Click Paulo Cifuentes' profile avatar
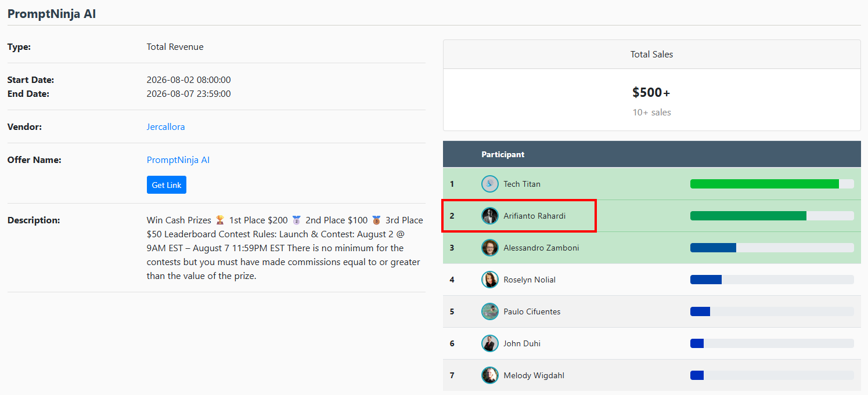This screenshot has height=395, width=868. click(x=490, y=311)
